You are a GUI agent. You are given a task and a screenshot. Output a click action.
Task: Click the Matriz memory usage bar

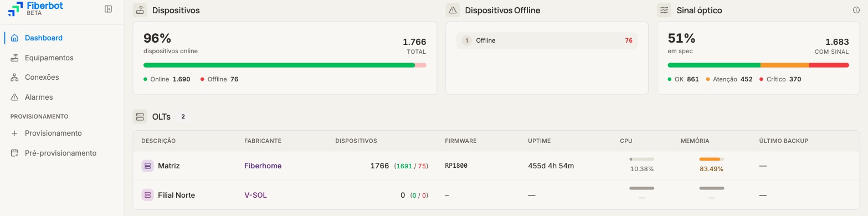[x=711, y=159]
